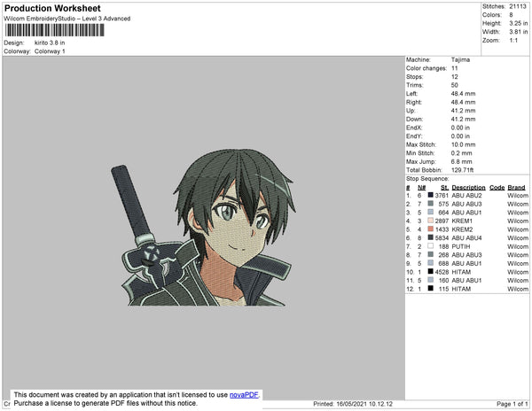Select the gray swatch beside stitch count 575
The image size is (532, 411).
430,204
